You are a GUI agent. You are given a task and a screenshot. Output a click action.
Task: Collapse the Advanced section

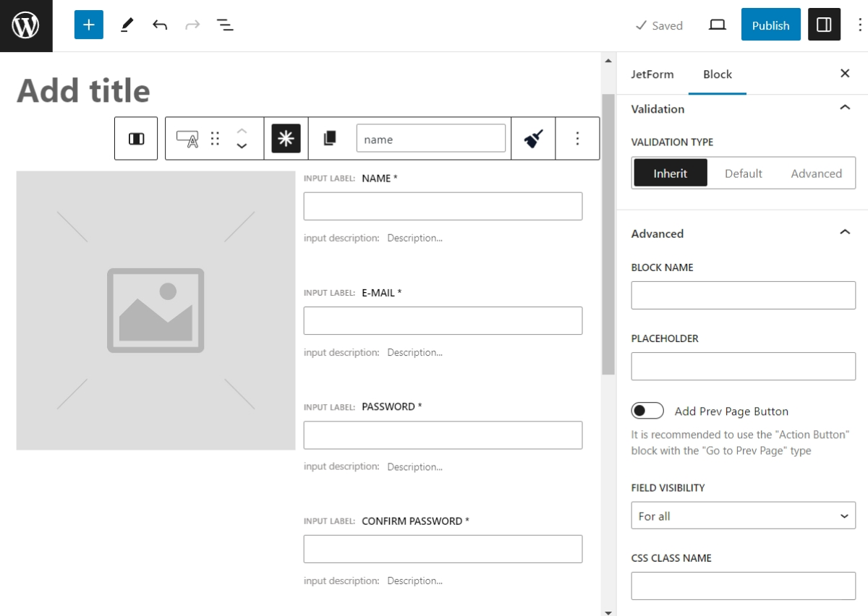tap(844, 232)
